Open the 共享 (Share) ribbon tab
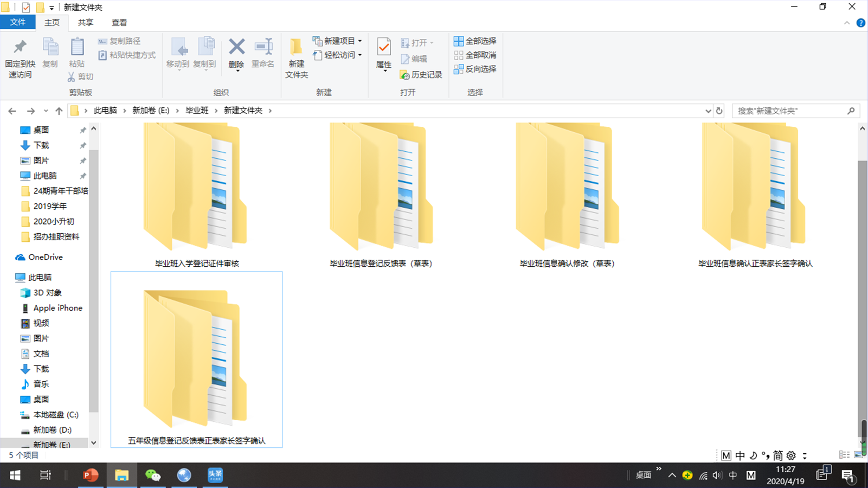 (x=85, y=23)
